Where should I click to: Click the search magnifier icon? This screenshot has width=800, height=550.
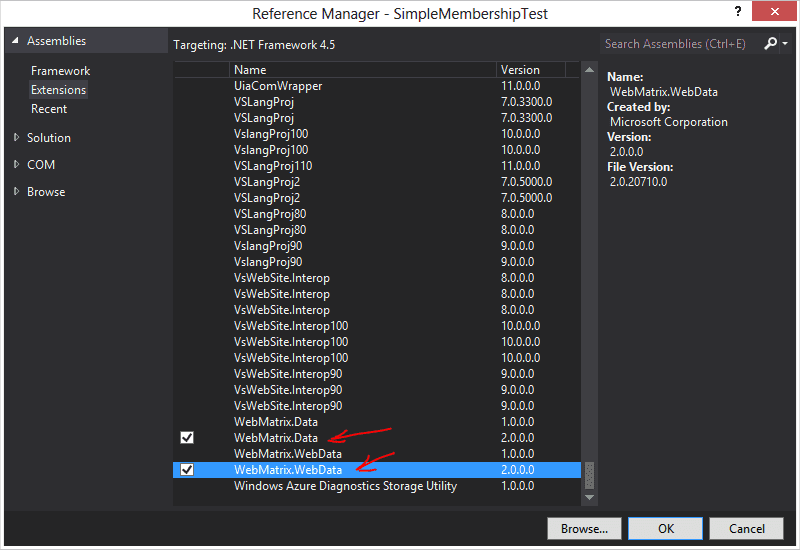(x=769, y=44)
